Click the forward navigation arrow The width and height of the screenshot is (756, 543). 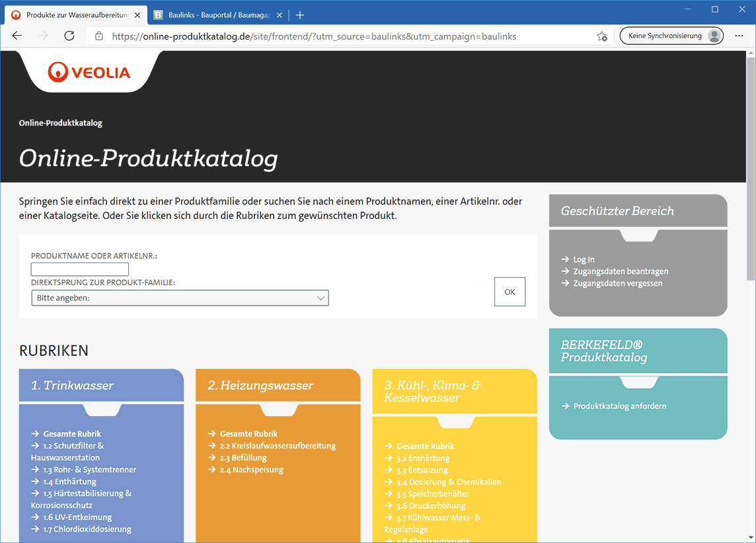point(44,36)
